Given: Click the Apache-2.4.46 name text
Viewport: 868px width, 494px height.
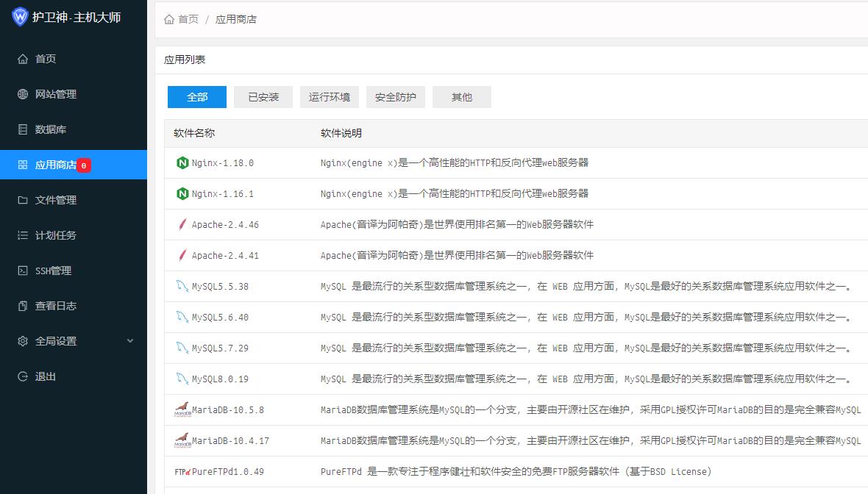Looking at the screenshot, I should 225,225.
